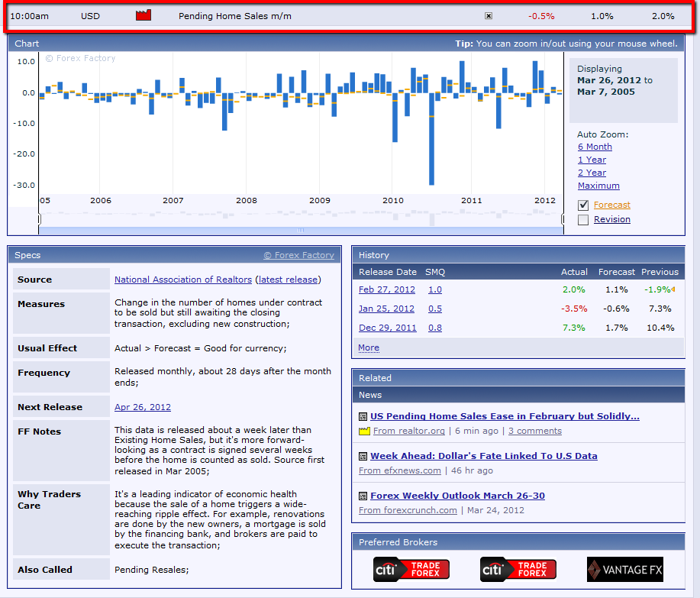Click the Forecast legend link
The height and width of the screenshot is (598, 700).
click(x=612, y=205)
